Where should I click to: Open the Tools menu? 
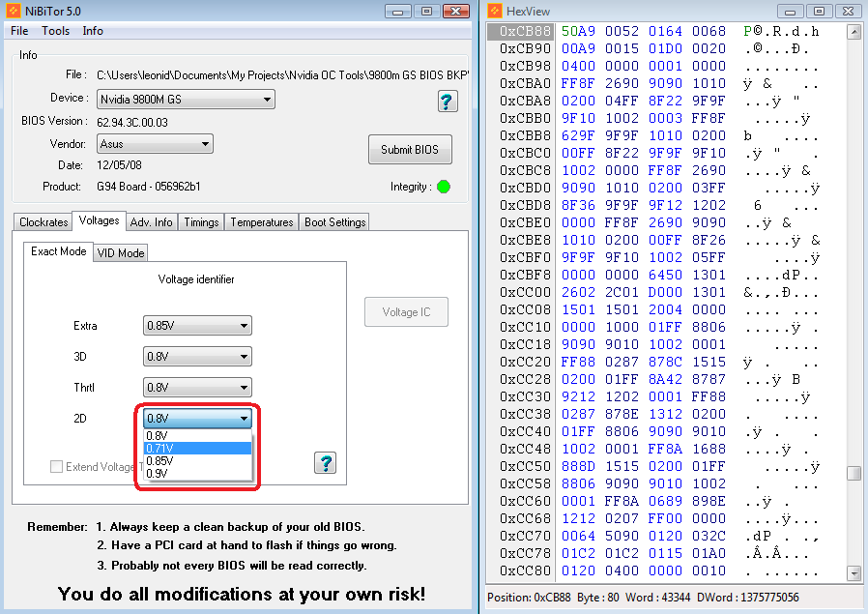coord(56,31)
